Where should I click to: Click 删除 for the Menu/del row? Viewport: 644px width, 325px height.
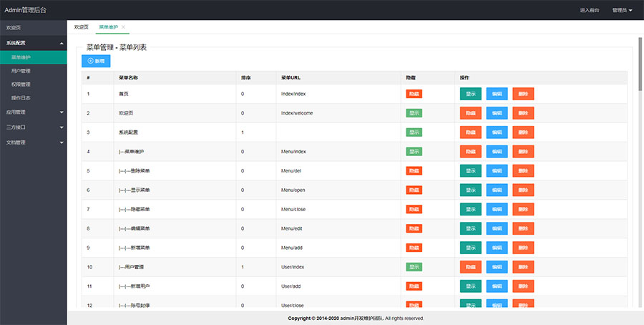point(523,171)
